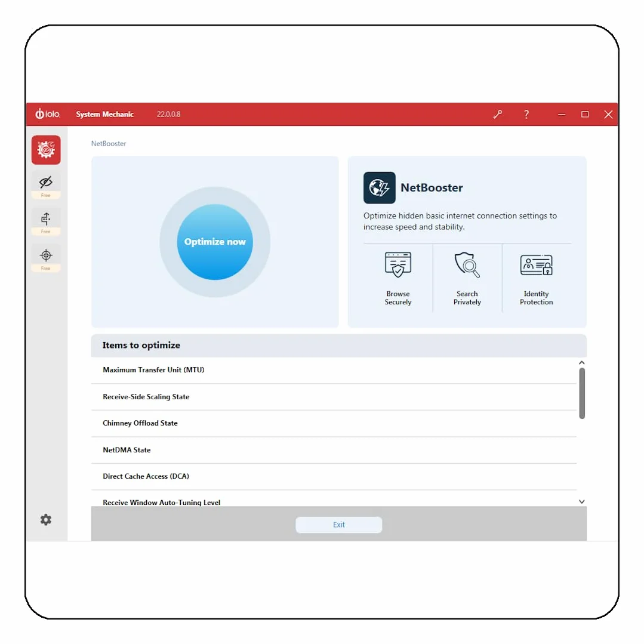The width and height of the screenshot is (644, 644).
Task: Click the items list scrollbar thumb
Action: pos(581,393)
